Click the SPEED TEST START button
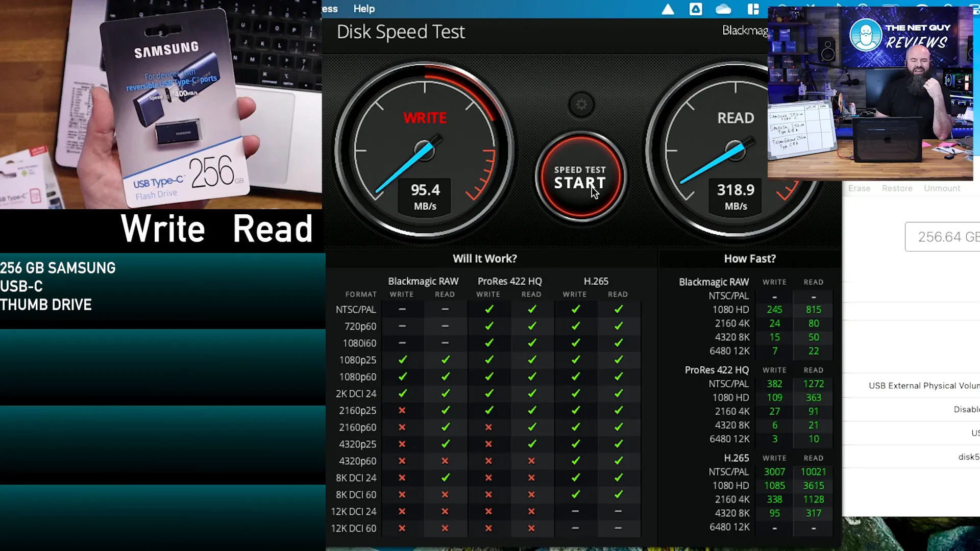 point(580,177)
